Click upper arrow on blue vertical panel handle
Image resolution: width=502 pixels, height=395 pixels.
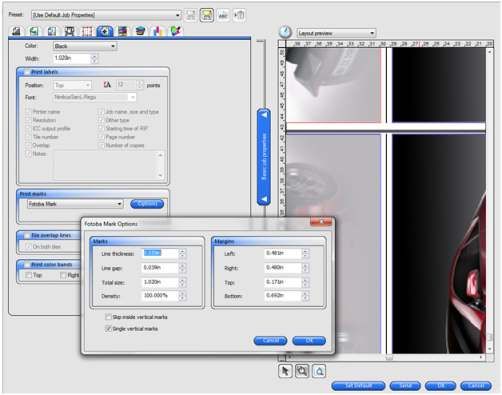(264, 115)
